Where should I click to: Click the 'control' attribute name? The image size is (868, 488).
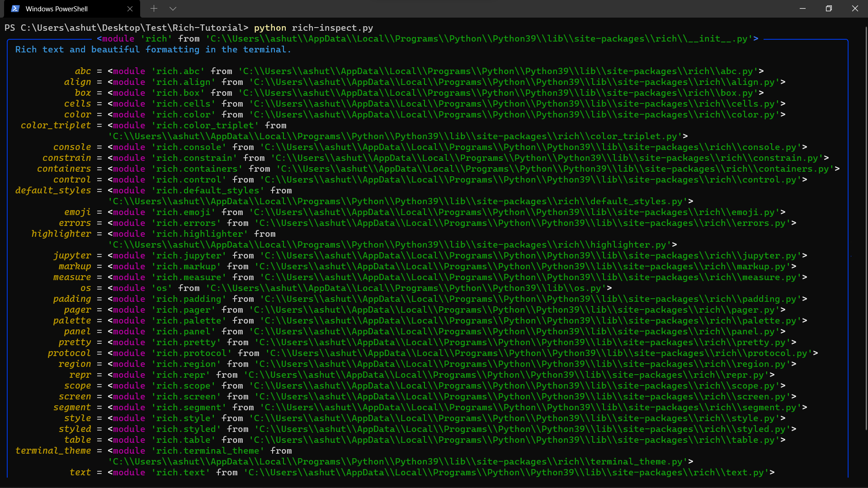point(72,180)
